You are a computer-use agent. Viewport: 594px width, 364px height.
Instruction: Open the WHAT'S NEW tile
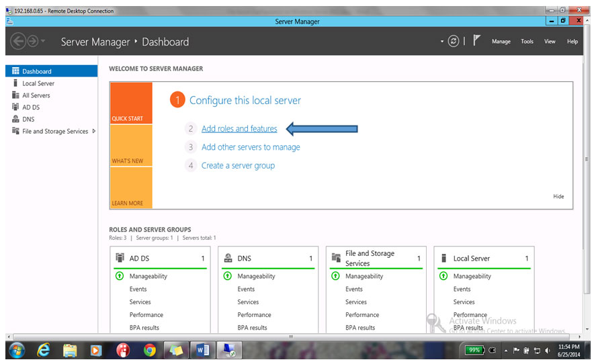click(131, 146)
